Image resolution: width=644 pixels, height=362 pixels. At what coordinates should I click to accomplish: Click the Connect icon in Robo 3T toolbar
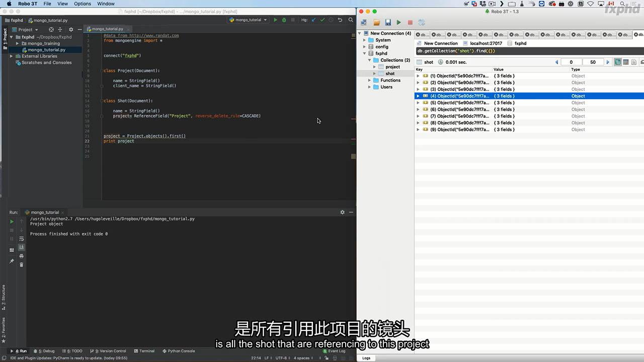coord(364,23)
